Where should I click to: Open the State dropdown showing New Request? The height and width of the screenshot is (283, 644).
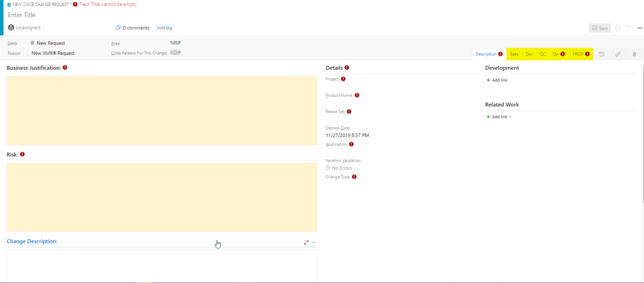pyautogui.click(x=50, y=42)
